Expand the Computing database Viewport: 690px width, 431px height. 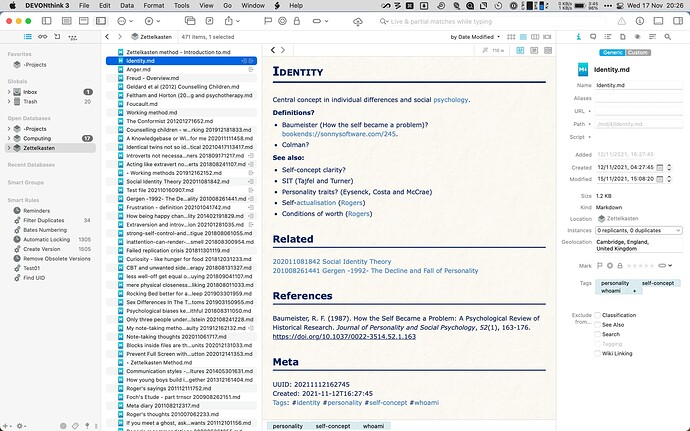(x=9, y=138)
